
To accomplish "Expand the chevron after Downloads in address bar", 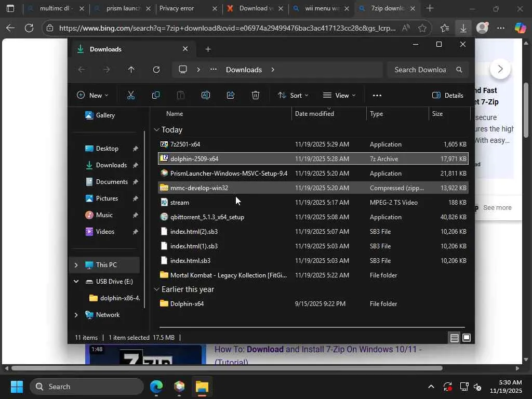I will 273,70.
